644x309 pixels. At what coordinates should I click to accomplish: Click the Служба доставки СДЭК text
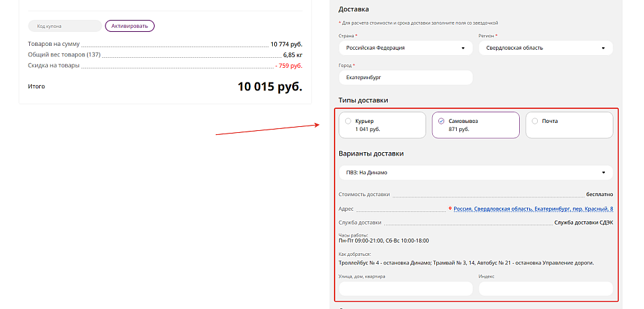click(583, 223)
